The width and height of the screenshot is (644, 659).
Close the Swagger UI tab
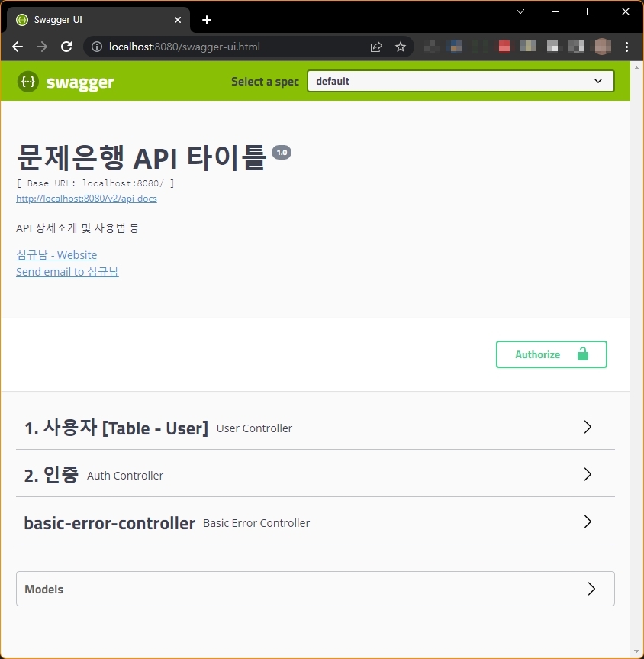[178, 20]
